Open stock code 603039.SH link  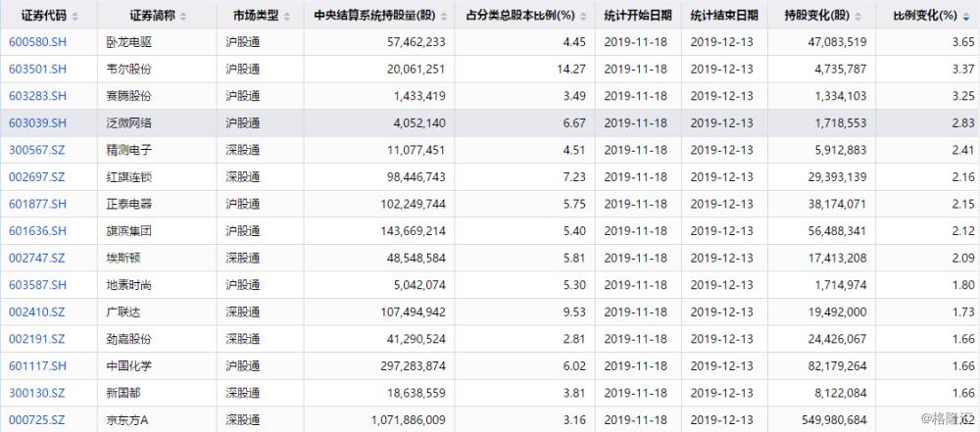[x=37, y=123]
